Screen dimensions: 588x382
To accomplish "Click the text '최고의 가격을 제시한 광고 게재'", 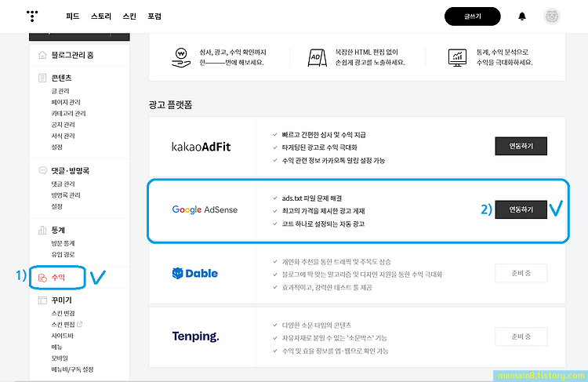I will 323,211.
